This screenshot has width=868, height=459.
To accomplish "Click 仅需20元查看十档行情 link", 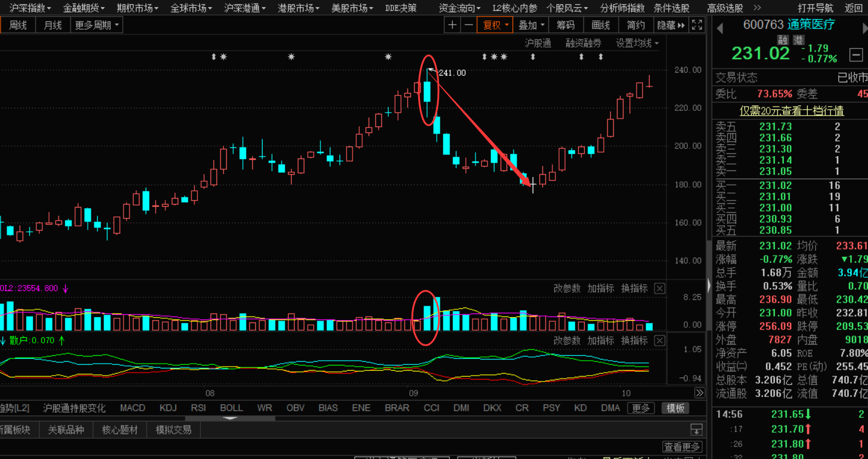I will [791, 111].
